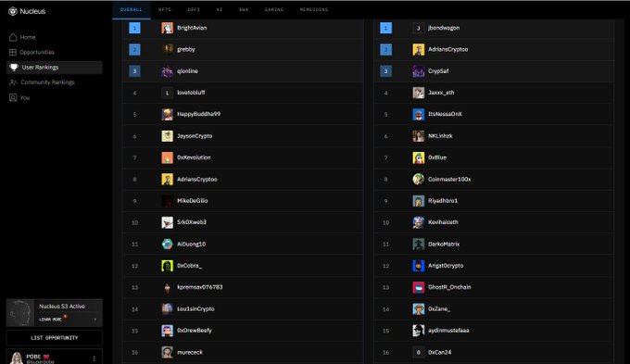Screen dimensions: 630x364
Task: Click the 0xCobra_ avatar
Action: tap(167, 266)
